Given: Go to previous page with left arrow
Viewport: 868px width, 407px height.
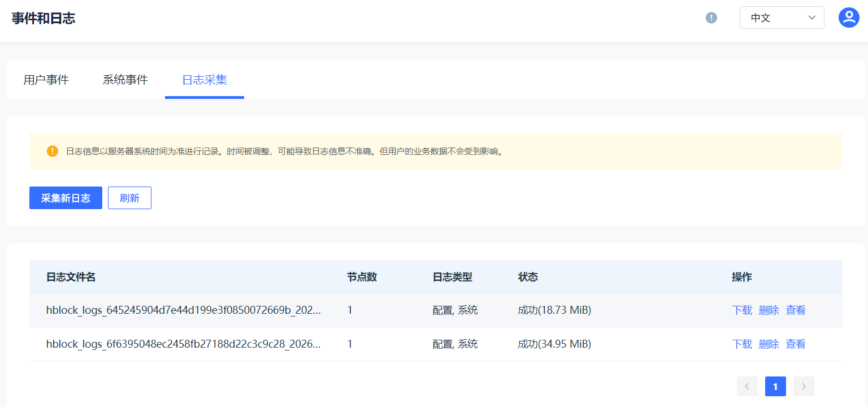Looking at the screenshot, I should click(747, 387).
